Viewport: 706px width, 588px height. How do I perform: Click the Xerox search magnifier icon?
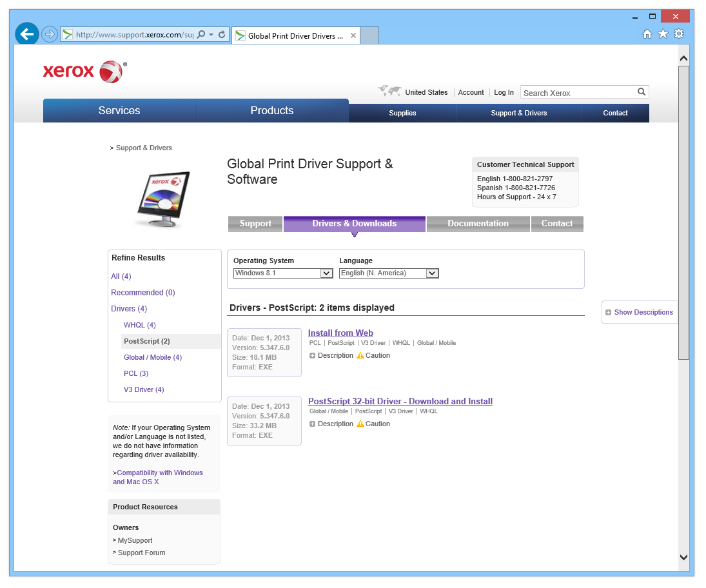click(x=642, y=92)
